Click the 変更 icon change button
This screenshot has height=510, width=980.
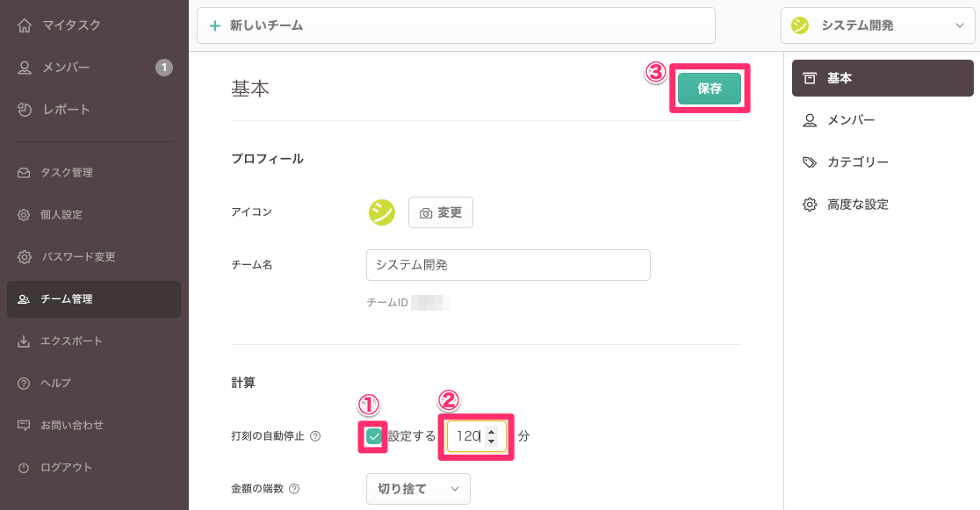tap(441, 212)
